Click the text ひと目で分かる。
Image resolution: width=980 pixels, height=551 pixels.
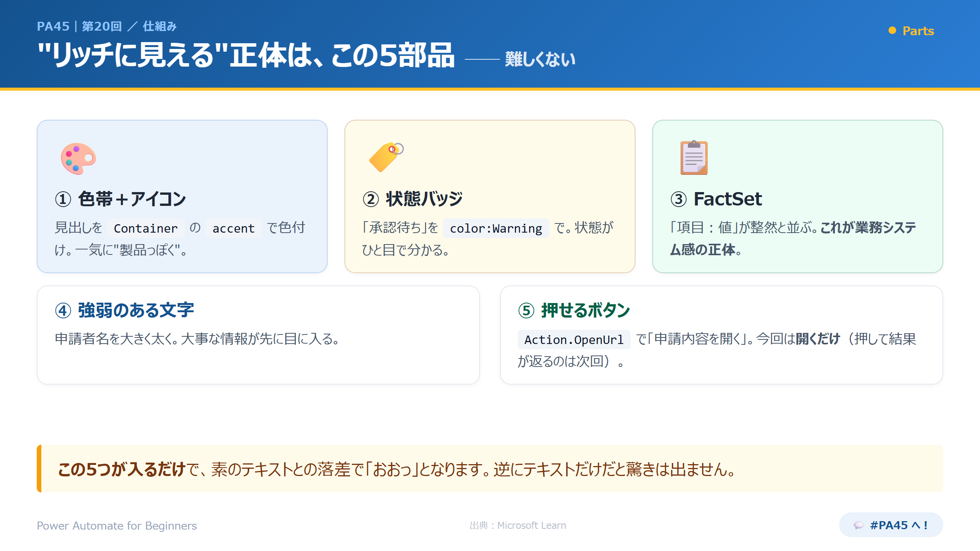point(406,250)
